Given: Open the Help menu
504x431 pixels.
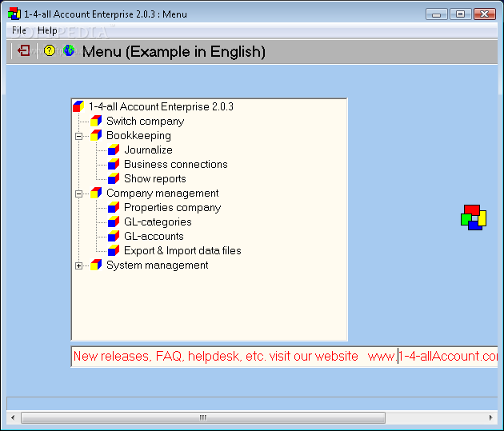Looking at the screenshot, I should [x=47, y=30].
